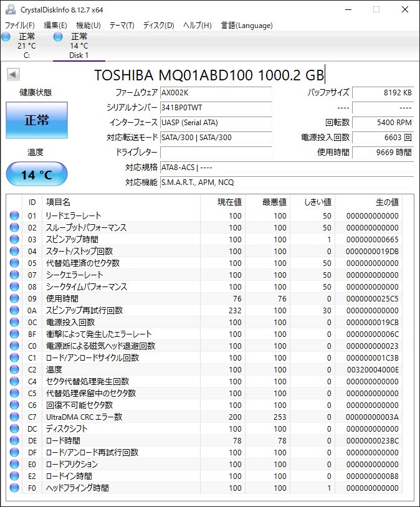Click the status orb of row C7 UltraDMA CRC エラー数

tap(14, 417)
